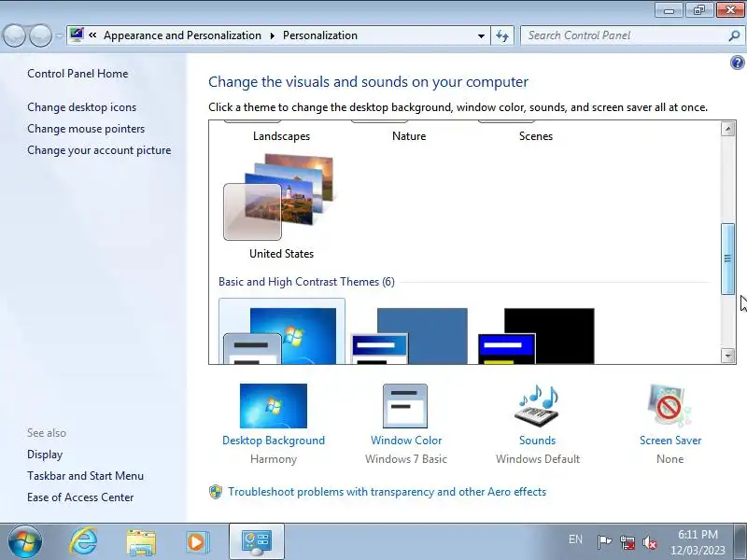Click the theme list scroll down arrow

(x=727, y=356)
